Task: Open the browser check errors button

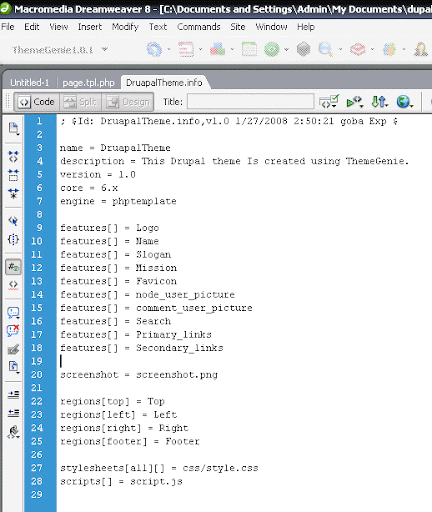Action: tap(329, 101)
